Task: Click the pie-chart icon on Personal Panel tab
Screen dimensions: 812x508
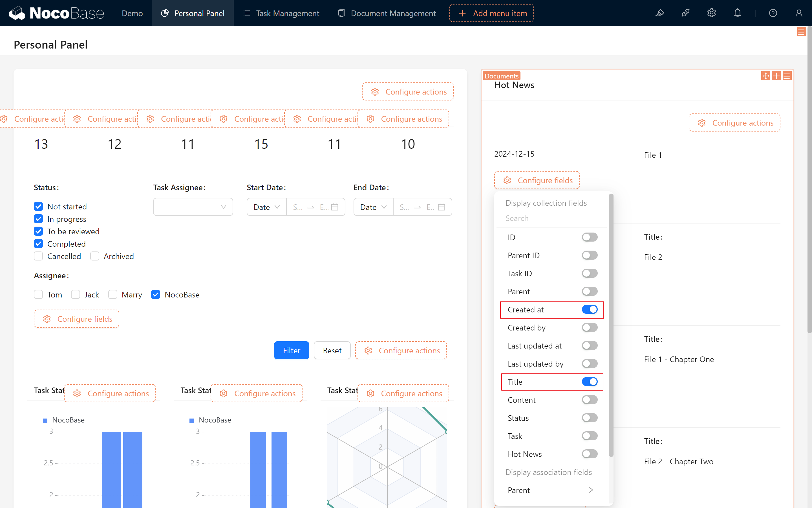Action: click(165, 13)
